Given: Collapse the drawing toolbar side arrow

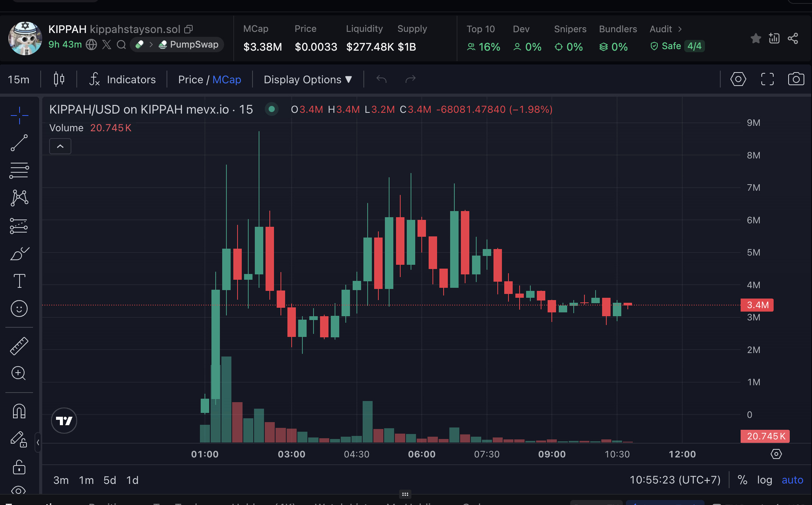Looking at the screenshot, I should tap(38, 442).
